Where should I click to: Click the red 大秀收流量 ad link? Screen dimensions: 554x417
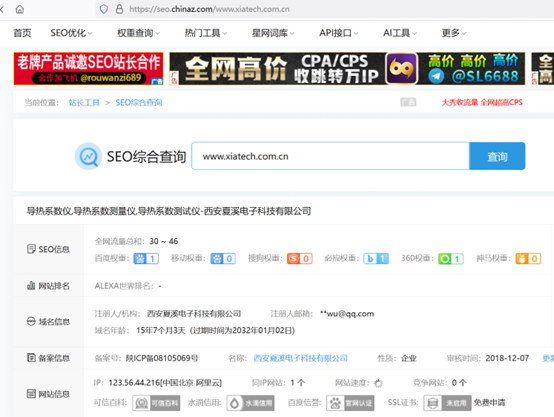click(482, 102)
